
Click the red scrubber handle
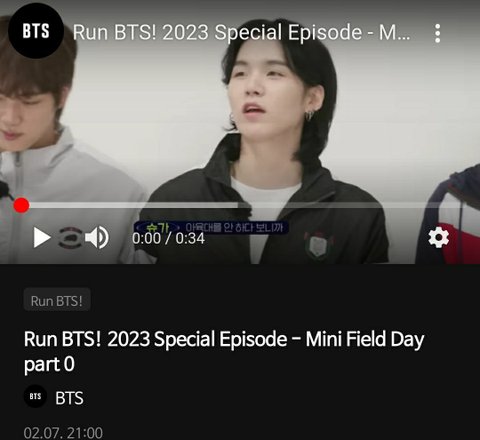[x=21, y=205]
